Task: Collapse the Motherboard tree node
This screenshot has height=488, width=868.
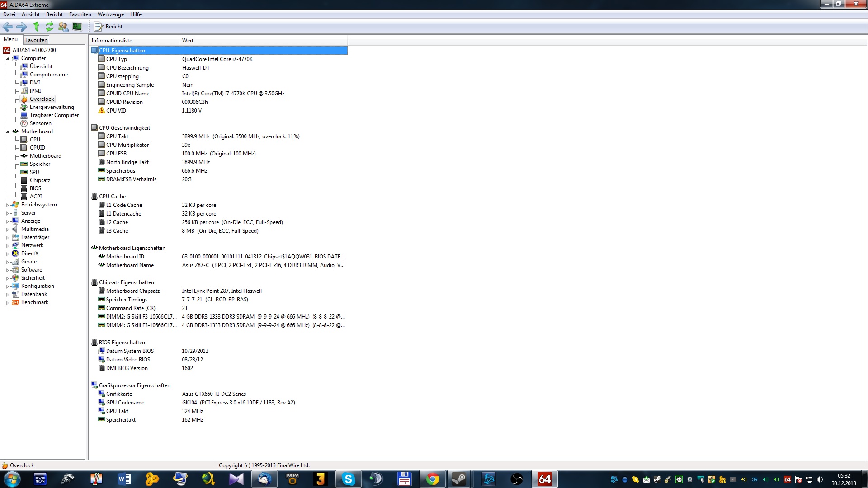Action: (x=7, y=132)
